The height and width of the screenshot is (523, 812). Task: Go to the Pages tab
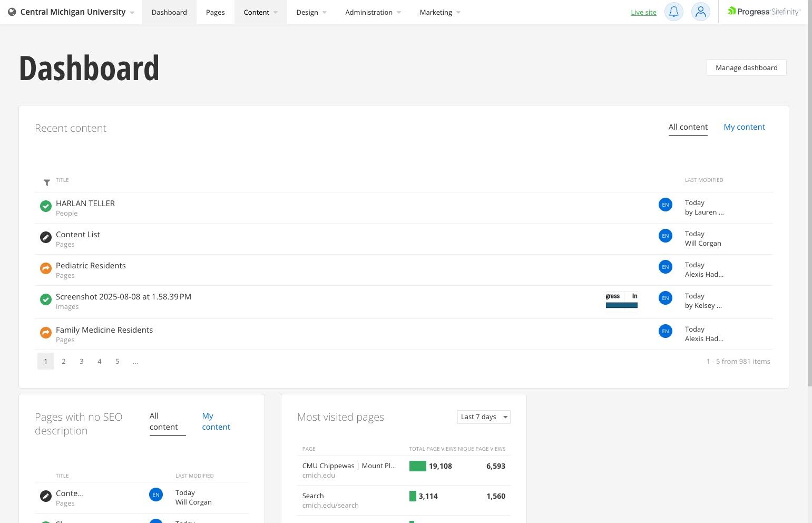click(215, 12)
